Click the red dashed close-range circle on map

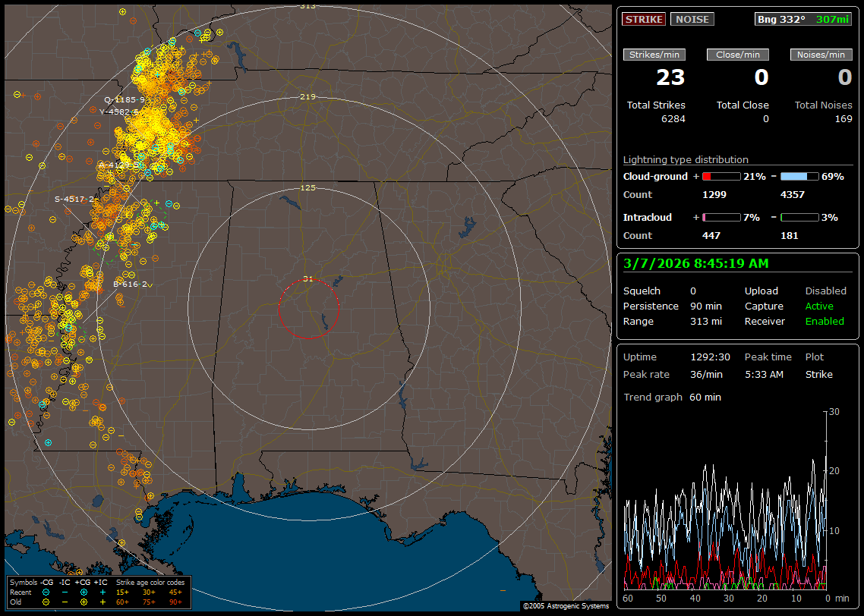coord(279,309)
